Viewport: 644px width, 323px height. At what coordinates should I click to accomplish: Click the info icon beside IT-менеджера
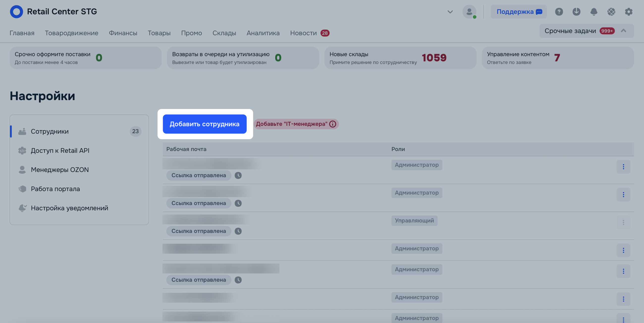click(x=332, y=124)
